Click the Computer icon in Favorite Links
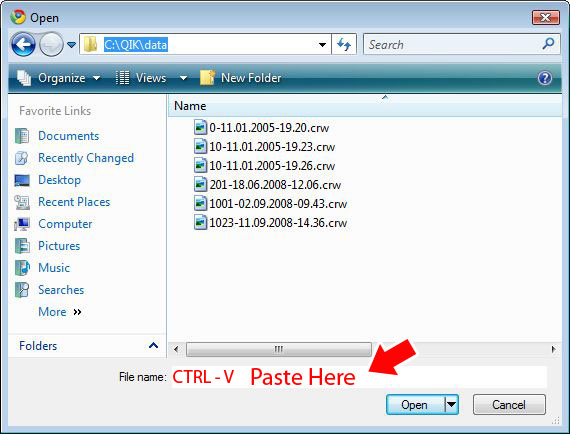The width and height of the screenshot is (570, 434). coord(22,224)
